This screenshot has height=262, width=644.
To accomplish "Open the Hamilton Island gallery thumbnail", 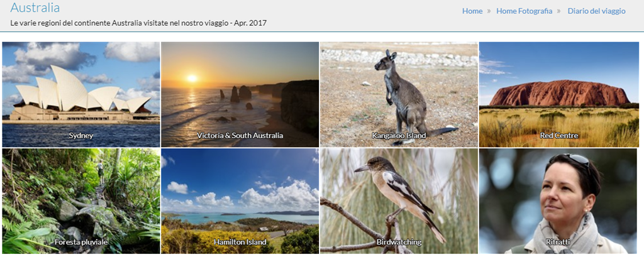I will [x=240, y=201].
